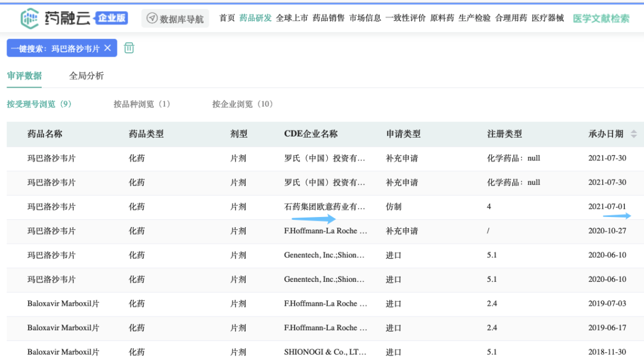This screenshot has height=363, width=644.
Task: Open the 一致性评价 menu
Action: tap(405, 18)
